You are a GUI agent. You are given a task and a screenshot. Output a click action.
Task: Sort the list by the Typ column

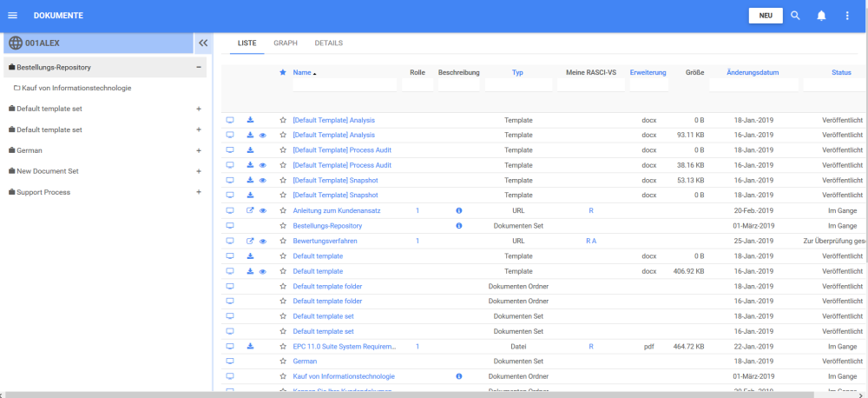point(517,73)
